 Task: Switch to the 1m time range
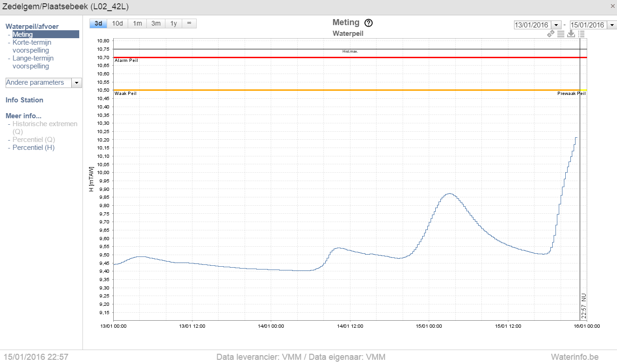137,23
